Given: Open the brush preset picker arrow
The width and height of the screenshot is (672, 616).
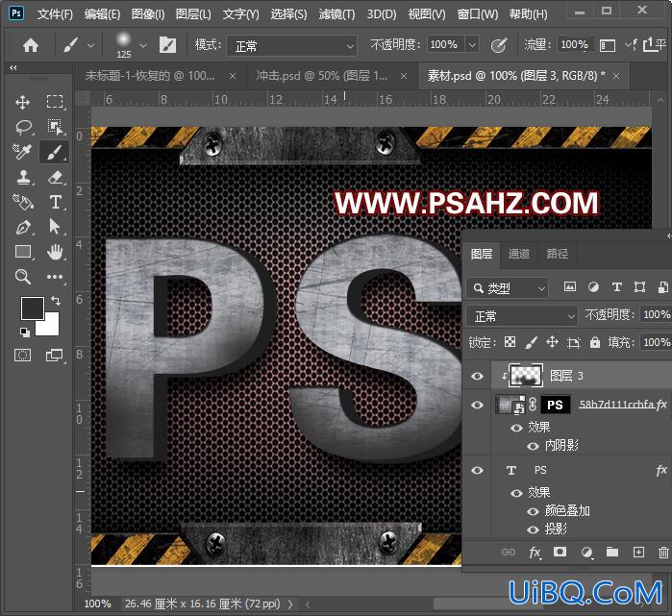Looking at the screenshot, I should pos(143,45).
